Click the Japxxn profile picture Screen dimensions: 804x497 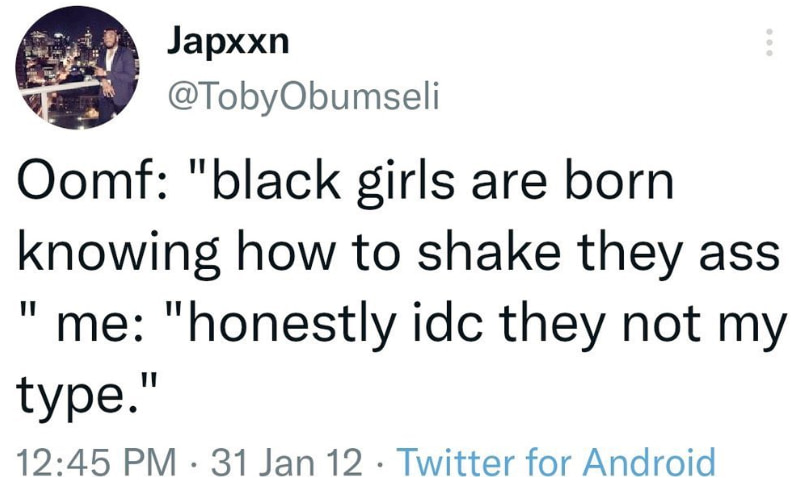[x=79, y=68]
